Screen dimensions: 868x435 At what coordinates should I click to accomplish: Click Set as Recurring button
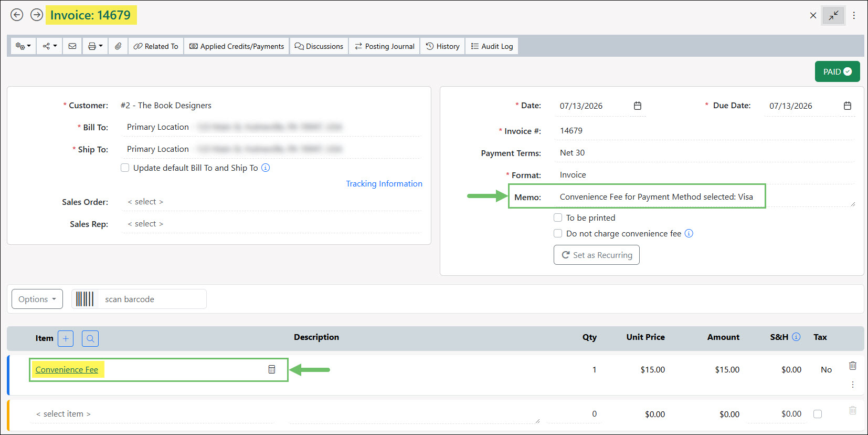tap(597, 255)
